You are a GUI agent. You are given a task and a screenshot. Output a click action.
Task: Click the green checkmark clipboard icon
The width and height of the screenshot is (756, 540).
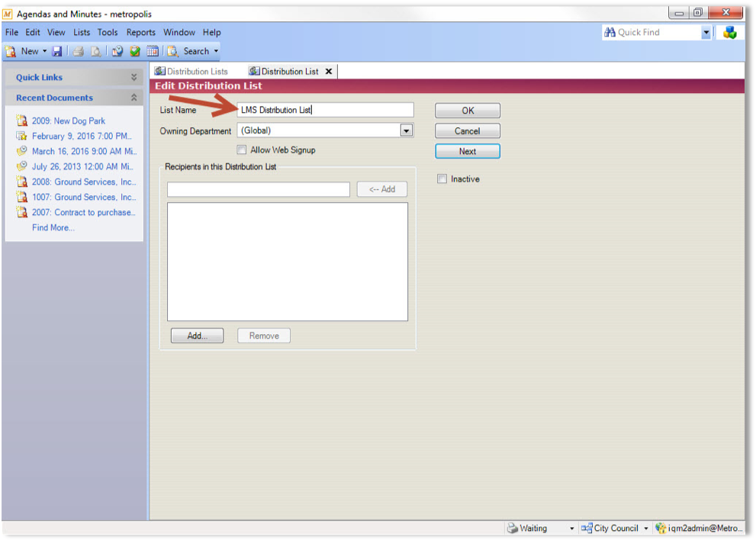coord(135,51)
